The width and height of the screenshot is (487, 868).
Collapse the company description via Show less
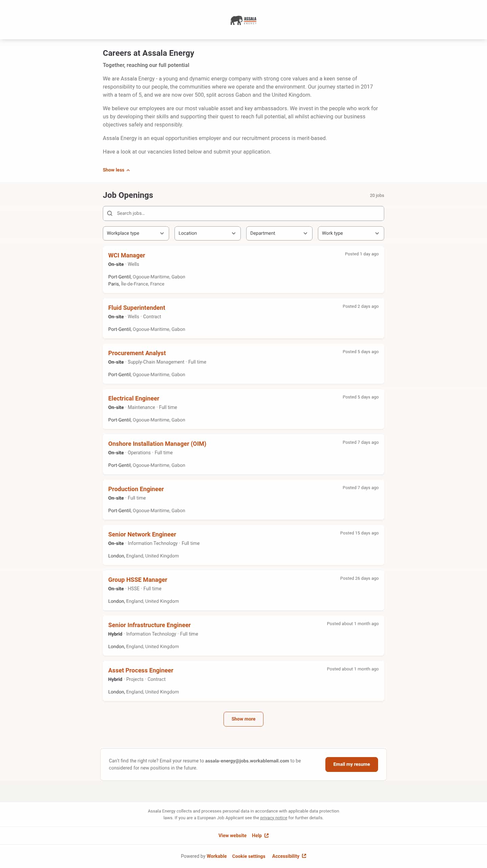pyautogui.click(x=114, y=170)
